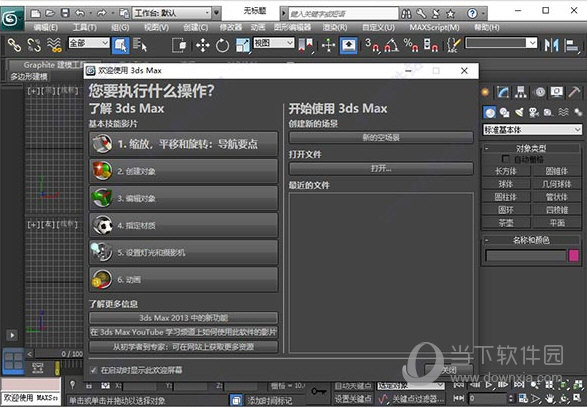The image size is (587, 407).
Task: Click the 打开... open file button
Action: click(x=381, y=168)
